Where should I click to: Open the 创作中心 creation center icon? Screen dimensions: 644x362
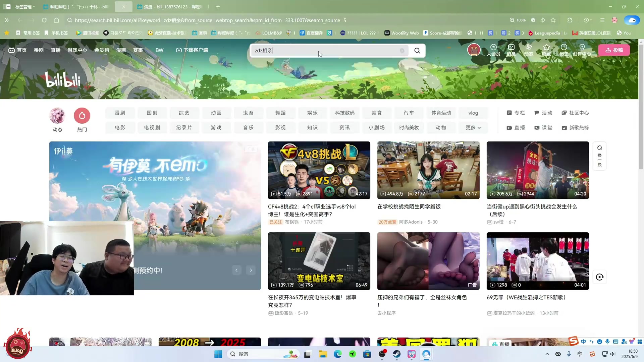[x=583, y=50]
